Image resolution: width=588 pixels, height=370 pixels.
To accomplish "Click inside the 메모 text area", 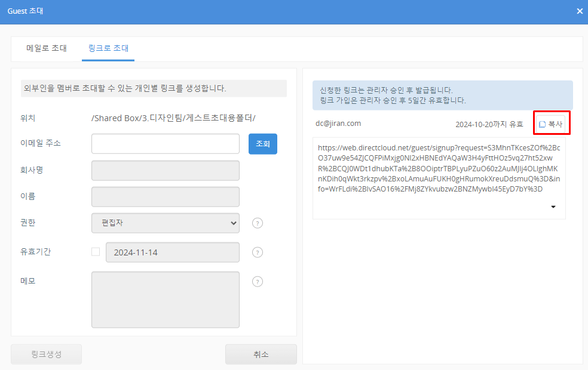I will coord(166,300).
